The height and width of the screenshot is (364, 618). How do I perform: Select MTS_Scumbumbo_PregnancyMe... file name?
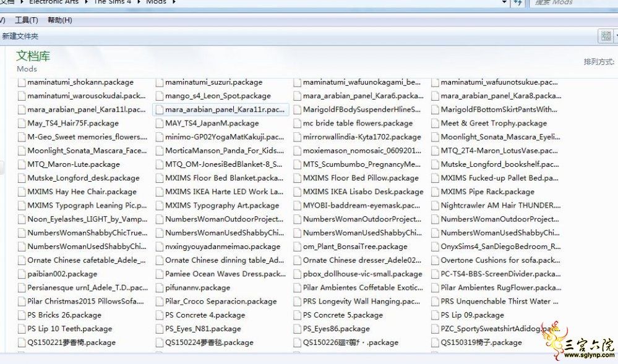tap(362, 164)
